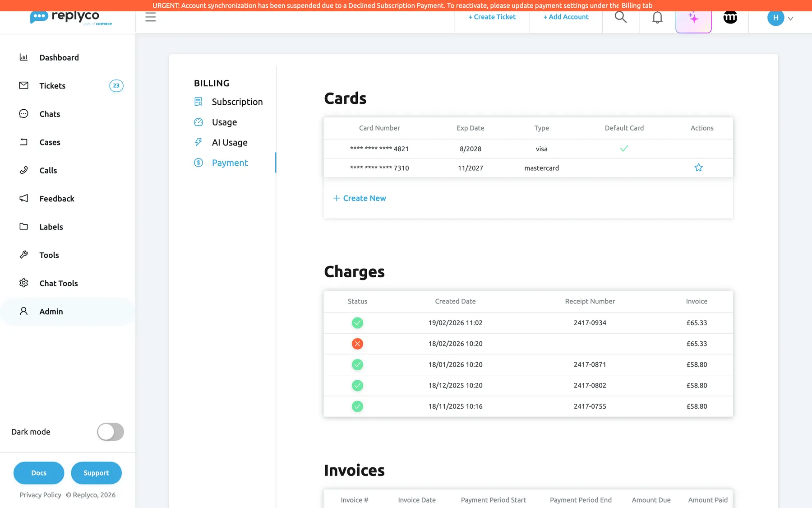This screenshot has width=812, height=508.
Task: Click the black round logo icon in header
Action: [730, 17]
